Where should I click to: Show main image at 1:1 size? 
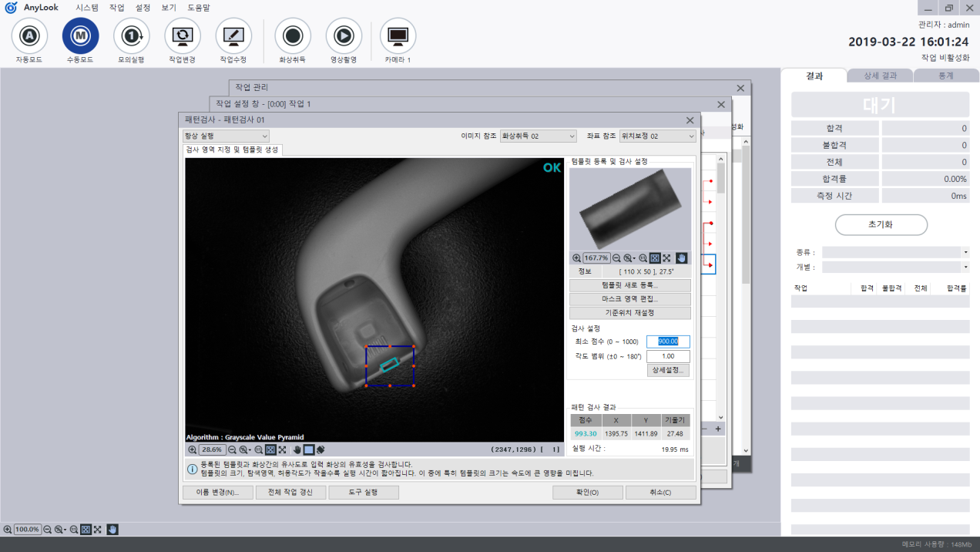(259, 449)
